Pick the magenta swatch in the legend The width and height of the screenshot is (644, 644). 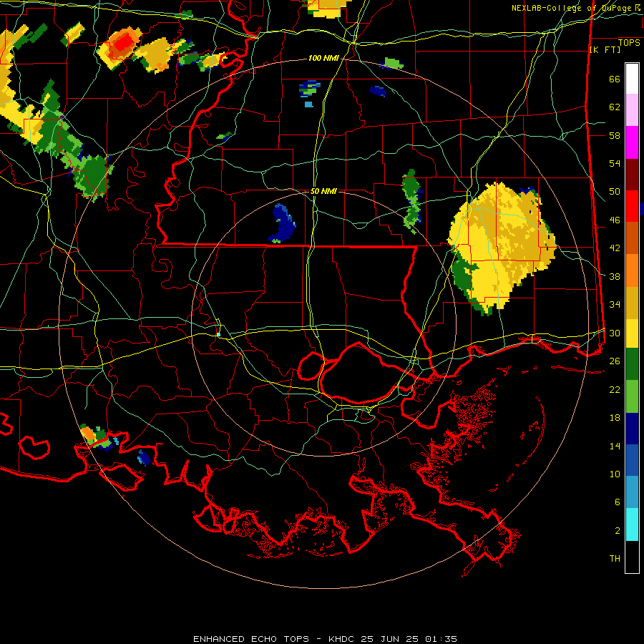pyautogui.click(x=632, y=142)
